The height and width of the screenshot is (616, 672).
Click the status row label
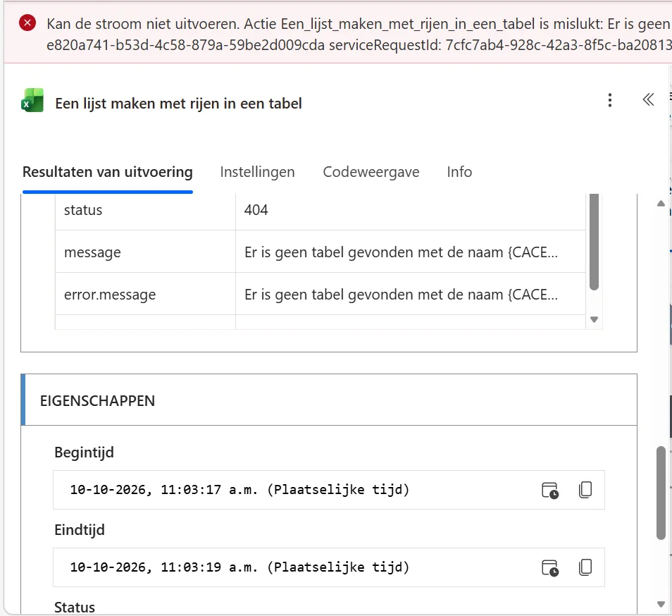click(83, 210)
